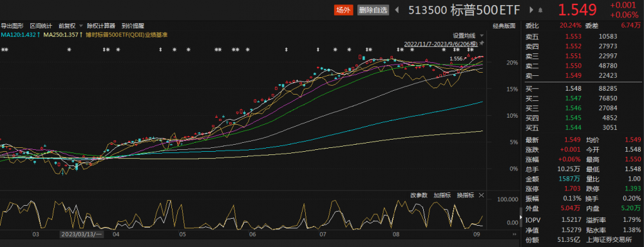
Task: Click the 买一 volume 88285
Action: coord(608,88)
